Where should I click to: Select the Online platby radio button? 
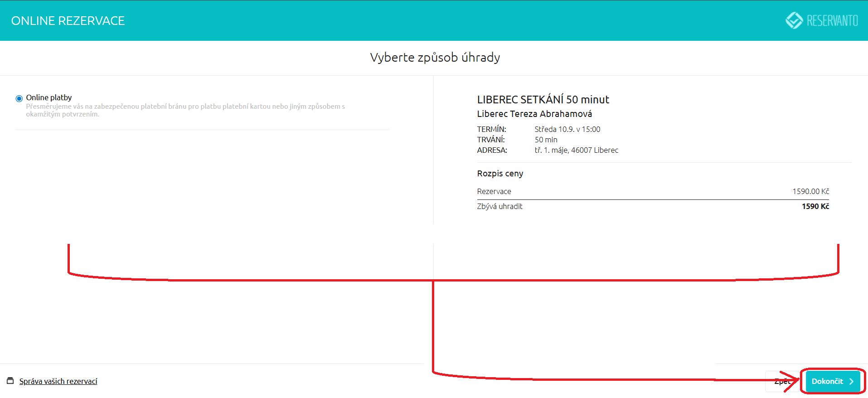click(x=19, y=98)
